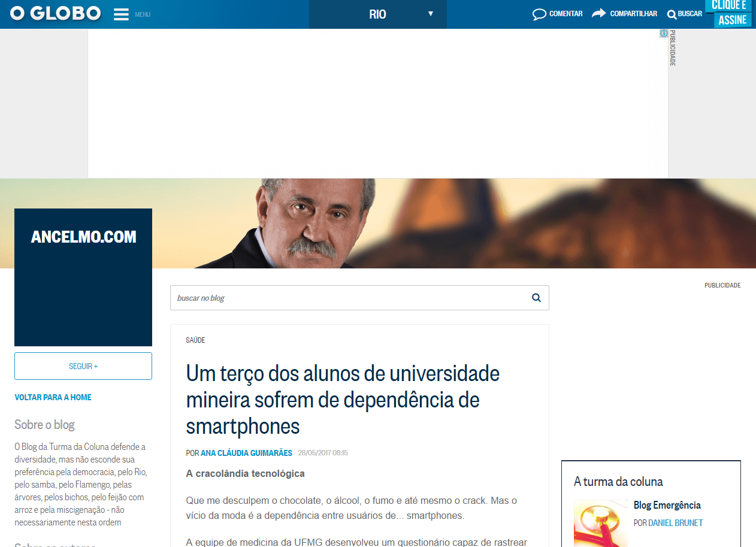The height and width of the screenshot is (547, 756).
Task: Click the ANCELMO.COM blog title box
Action: click(x=83, y=277)
